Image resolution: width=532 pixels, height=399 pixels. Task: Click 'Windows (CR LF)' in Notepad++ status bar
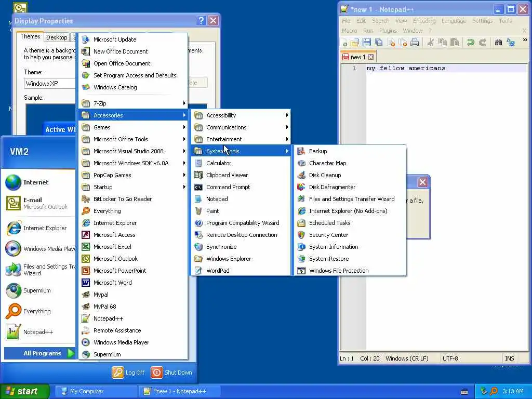coord(407,358)
